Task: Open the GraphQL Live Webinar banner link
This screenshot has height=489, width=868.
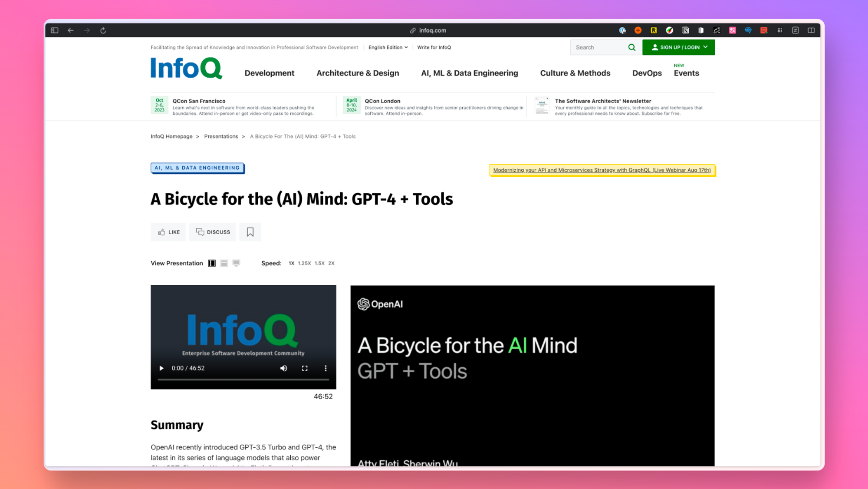Action: [602, 170]
